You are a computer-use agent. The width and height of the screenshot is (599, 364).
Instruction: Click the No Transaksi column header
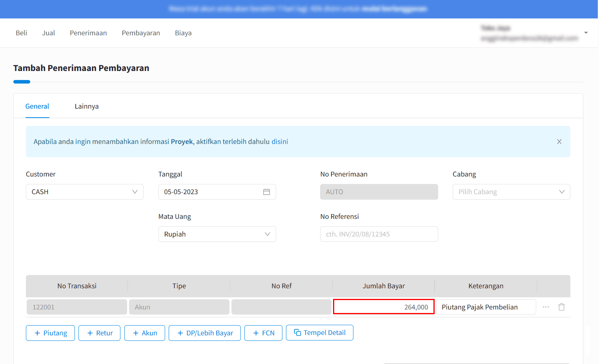(x=77, y=286)
